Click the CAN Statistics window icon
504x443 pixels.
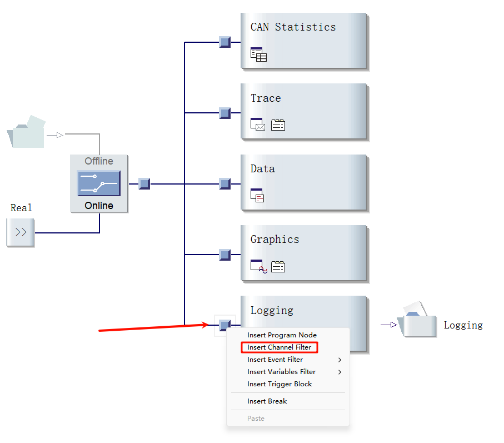click(258, 54)
